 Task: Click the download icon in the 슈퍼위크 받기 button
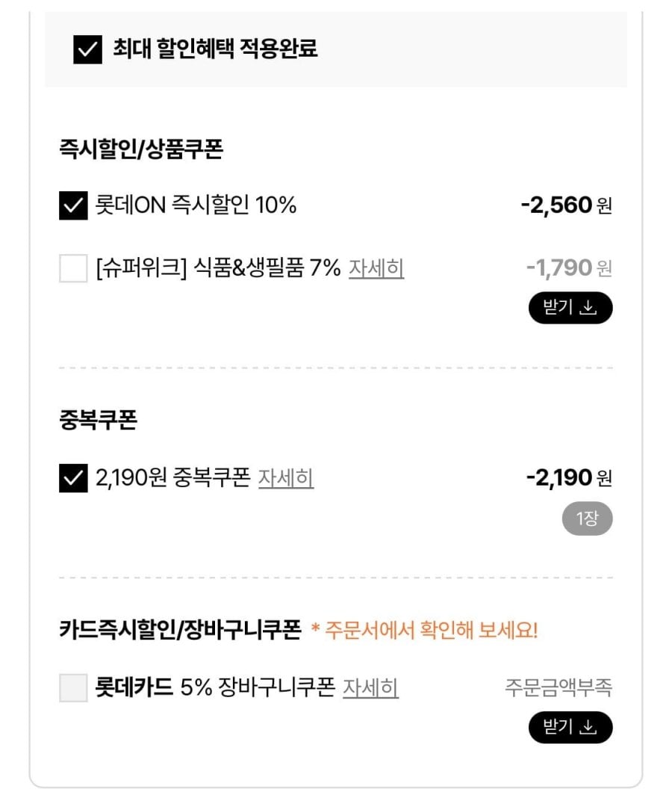(588, 308)
